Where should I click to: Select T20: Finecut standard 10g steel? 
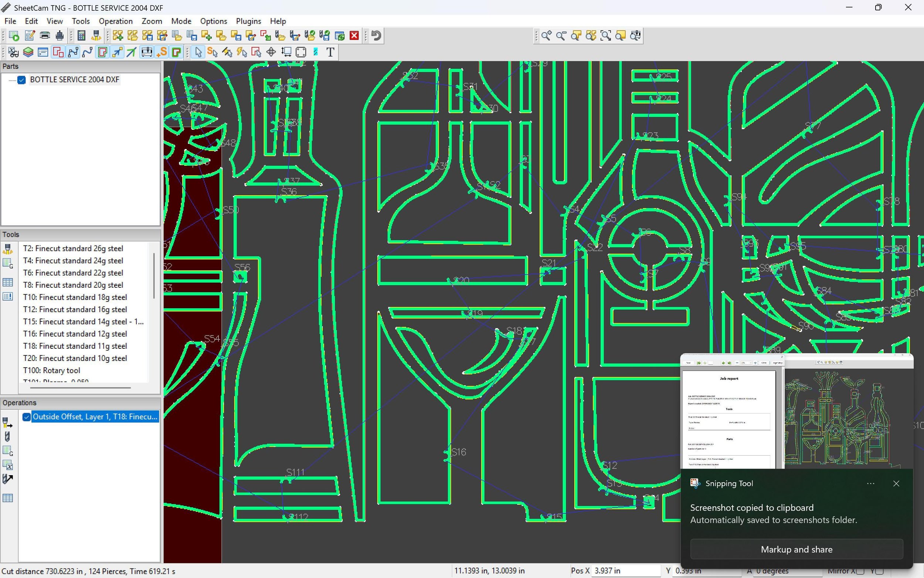pos(75,358)
